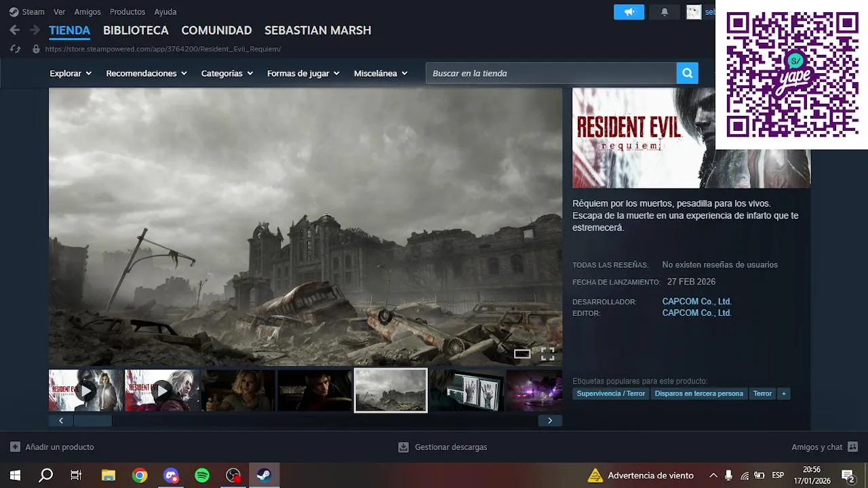Expand tags with the plus button
The height and width of the screenshot is (488, 868).
784,394
